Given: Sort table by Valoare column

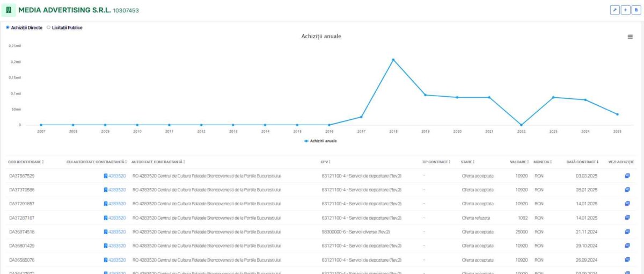Looking at the screenshot, I should click(518, 162).
